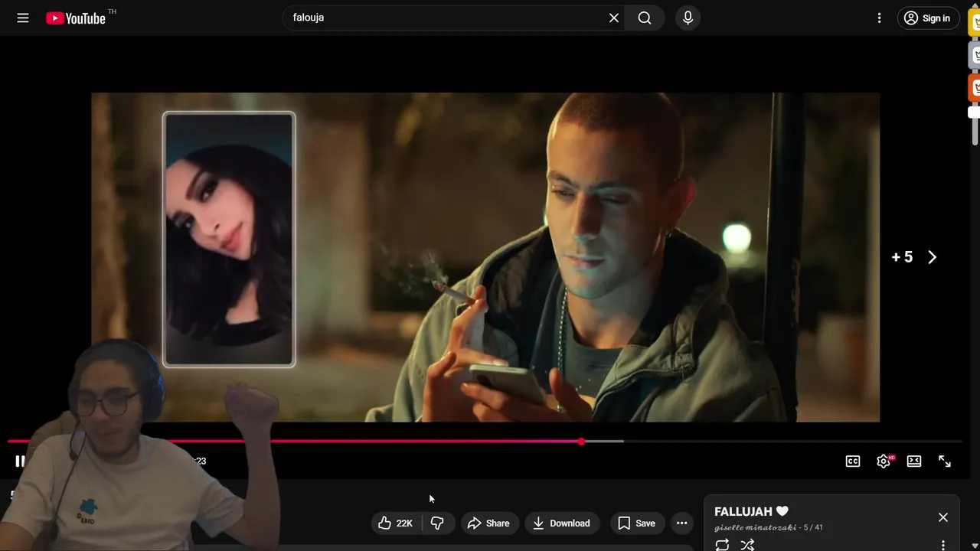This screenshot has height=551, width=980.
Task: Pause the playing video
Action: pyautogui.click(x=20, y=461)
